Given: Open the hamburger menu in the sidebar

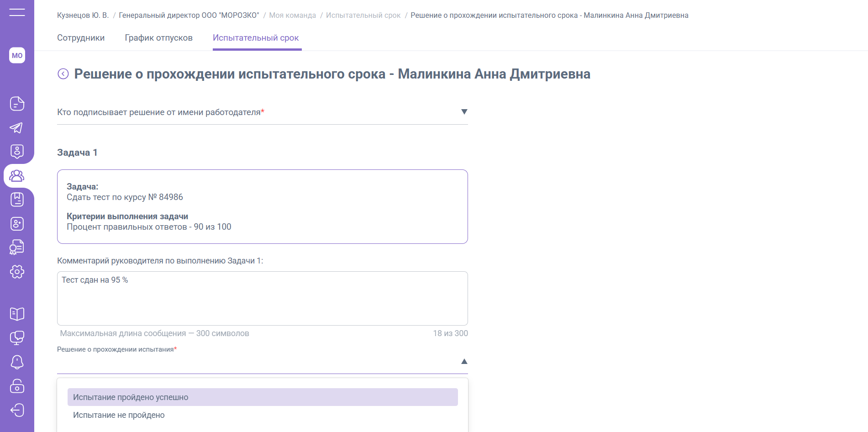Looking at the screenshot, I should (17, 12).
